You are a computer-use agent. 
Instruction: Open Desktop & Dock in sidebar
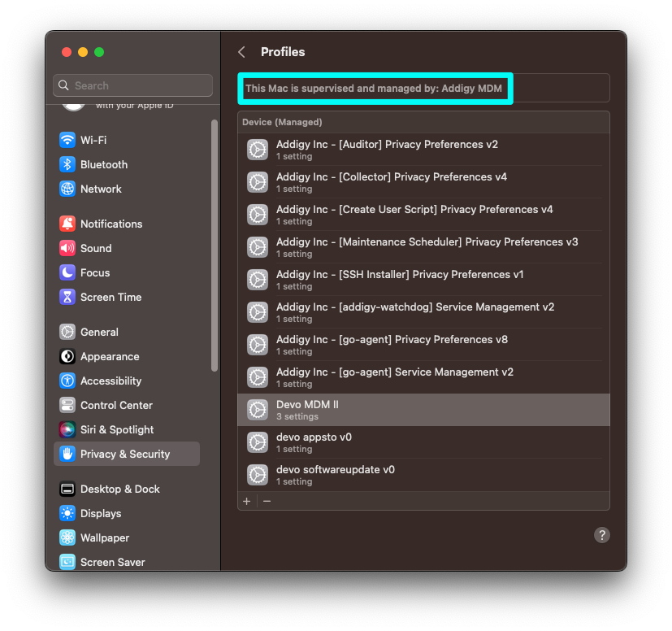coord(127,489)
